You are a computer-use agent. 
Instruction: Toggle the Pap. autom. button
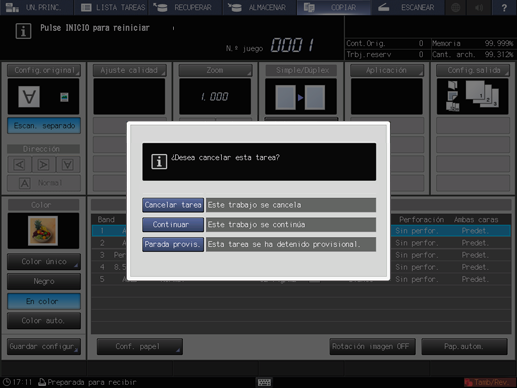pos(464,347)
